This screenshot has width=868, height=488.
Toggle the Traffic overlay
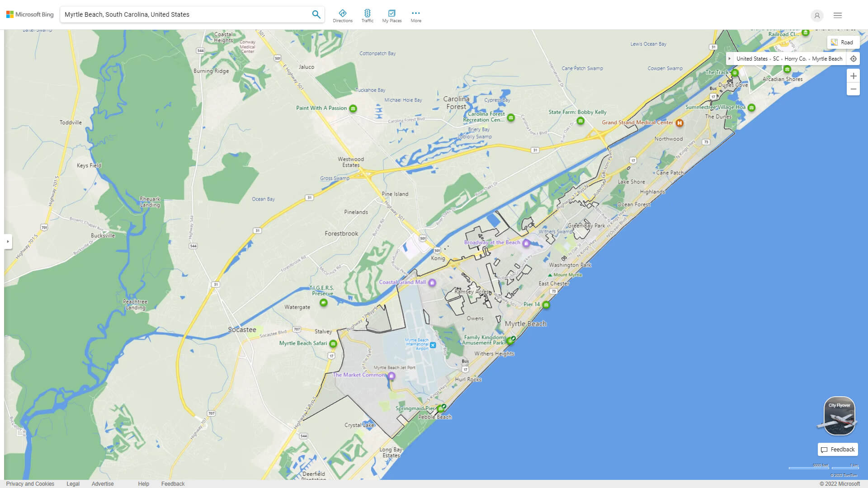tap(368, 15)
